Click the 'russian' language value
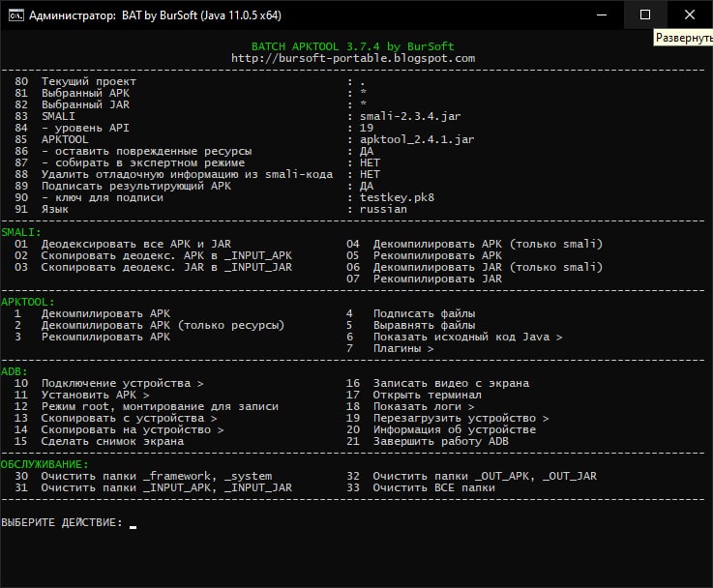 click(383, 210)
